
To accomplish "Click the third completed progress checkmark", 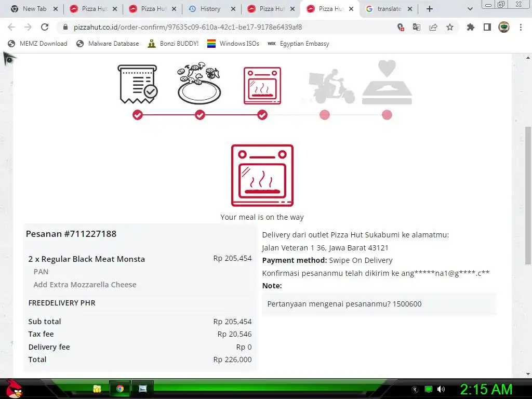I will pos(262,115).
